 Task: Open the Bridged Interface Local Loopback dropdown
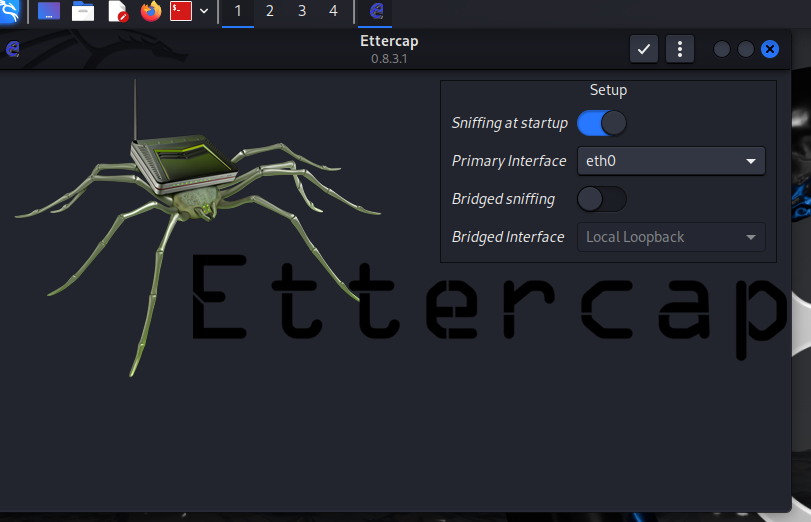coord(671,237)
